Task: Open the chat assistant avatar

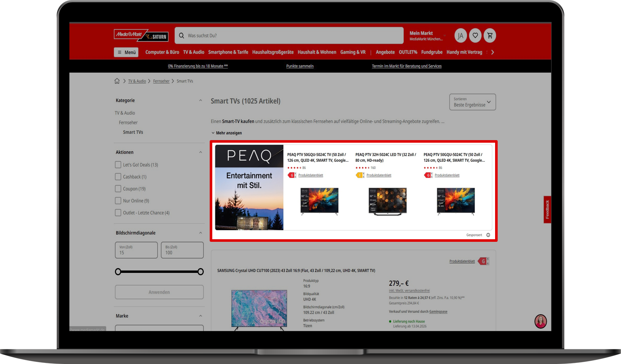Action: [x=540, y=322]
